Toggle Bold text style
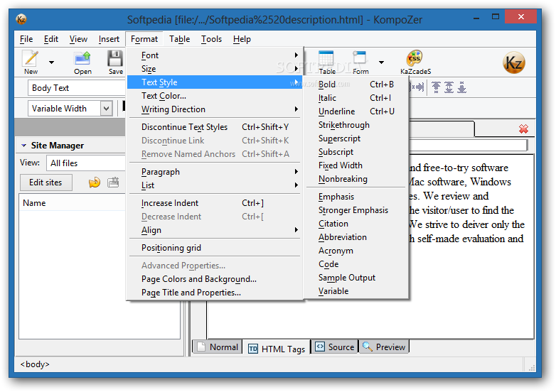The height and width of the screenshot is (392, 556). 355,85
